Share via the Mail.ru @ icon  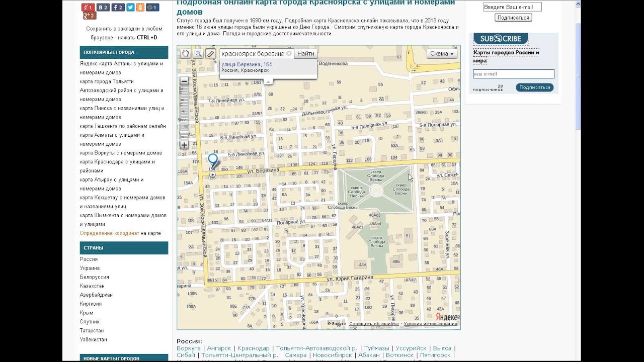pyautogui.click(x=153, y=7)
